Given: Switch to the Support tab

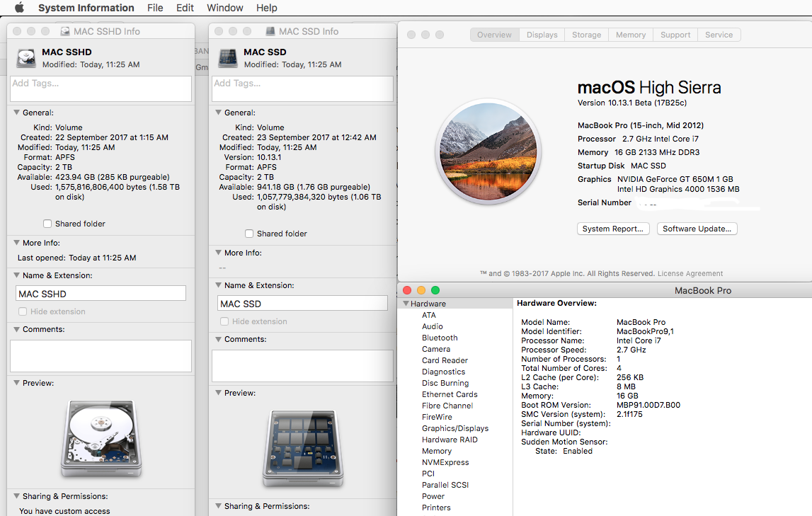Looking at the screenshot, I should click(675, 35).
